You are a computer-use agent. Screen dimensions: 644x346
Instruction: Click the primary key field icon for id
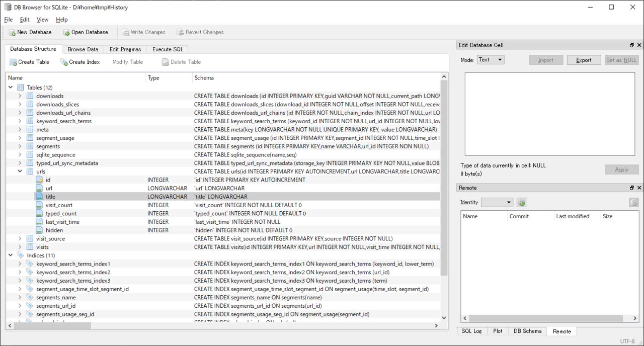pyautogui.click(x=39, y=180)
